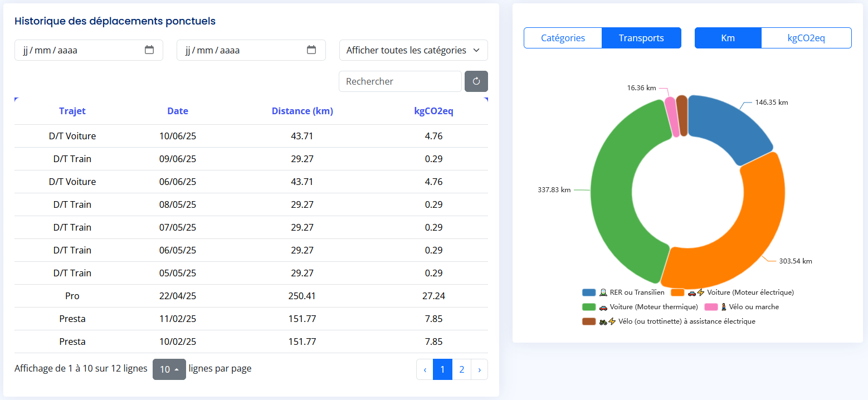This screenshot has height=400, width=868.
Task: Expand the 'Afficher toutes les catégories' dropdown
Action: point(413,50)
